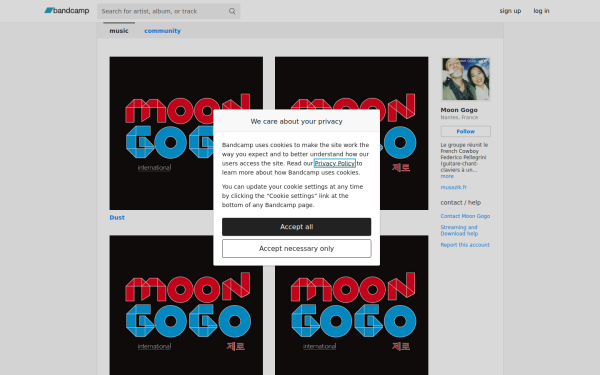
Task: Click the 'Nantes, France' location text
Action: (x=459, y=117)
